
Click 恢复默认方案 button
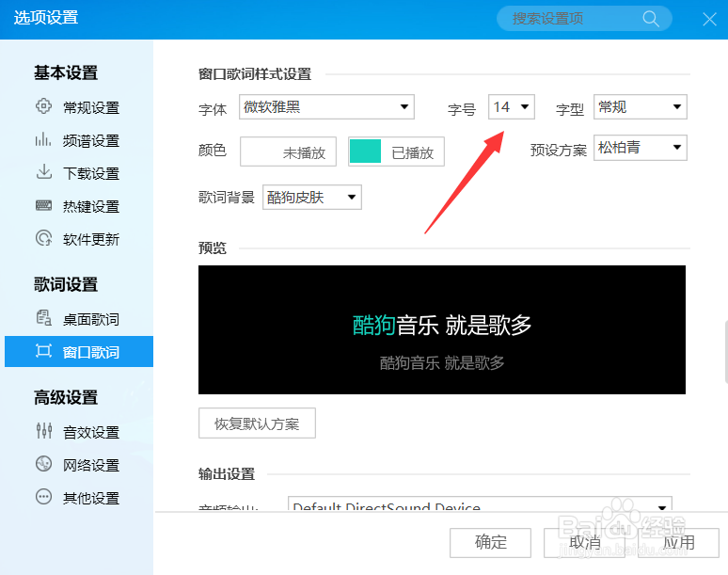[x=257, y=423]
